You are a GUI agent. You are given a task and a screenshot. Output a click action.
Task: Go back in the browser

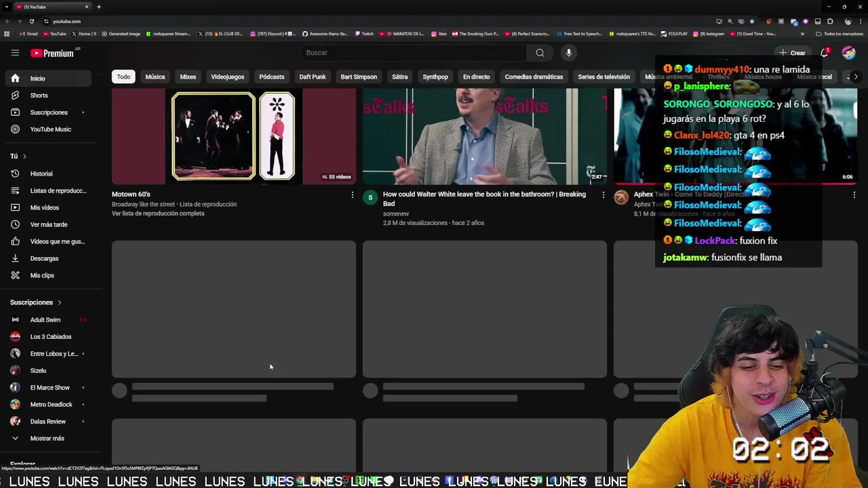coord(7,21)
